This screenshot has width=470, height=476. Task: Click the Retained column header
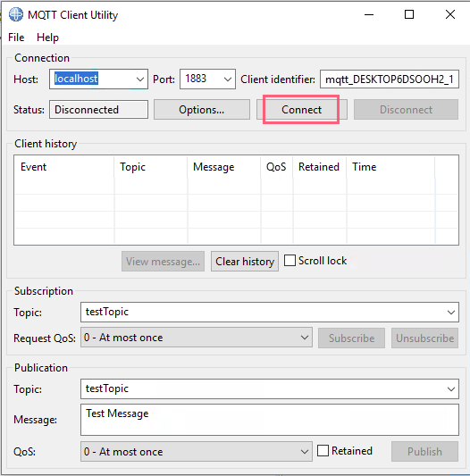[x=319, y=167]
